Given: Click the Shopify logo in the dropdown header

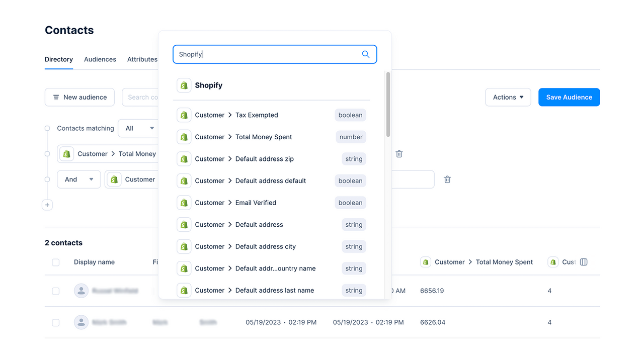Looking at the screenshot, I should coord(184,85).
